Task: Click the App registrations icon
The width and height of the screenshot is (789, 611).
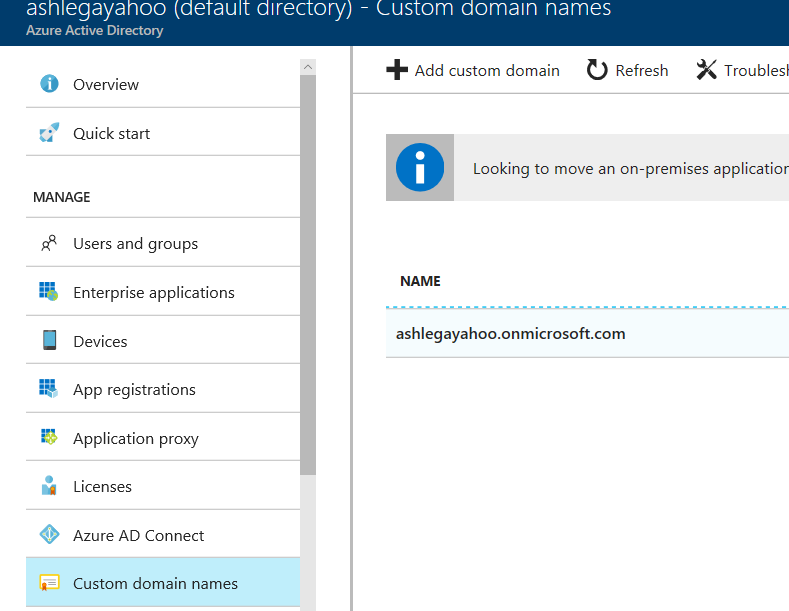Action: click(x=49, y=389)
